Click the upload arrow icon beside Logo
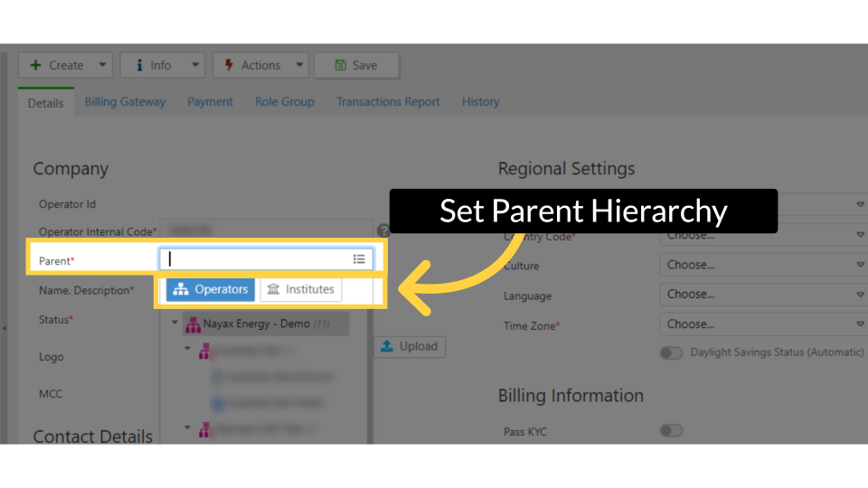This screenshot has height=488, width=868. tap(387, 346)
